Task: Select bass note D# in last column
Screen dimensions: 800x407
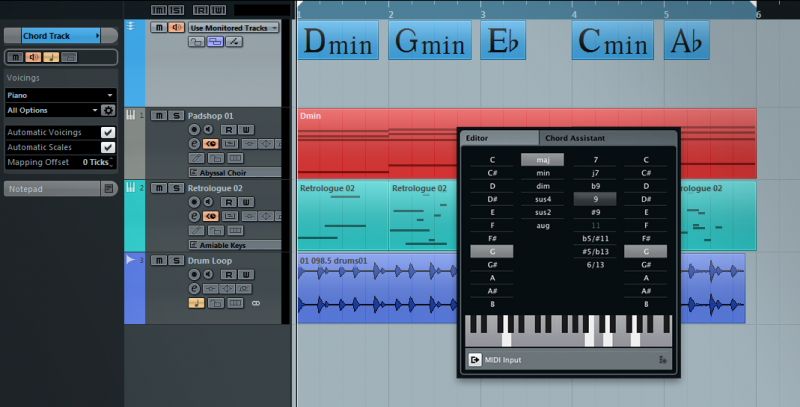Action: pos(646,199)
